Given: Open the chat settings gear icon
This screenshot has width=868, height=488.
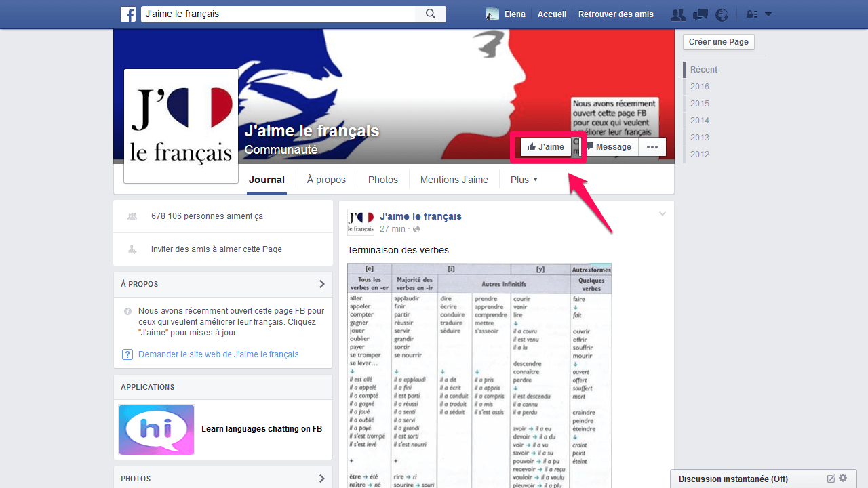Looking at the screenshot, I should 843,479.
